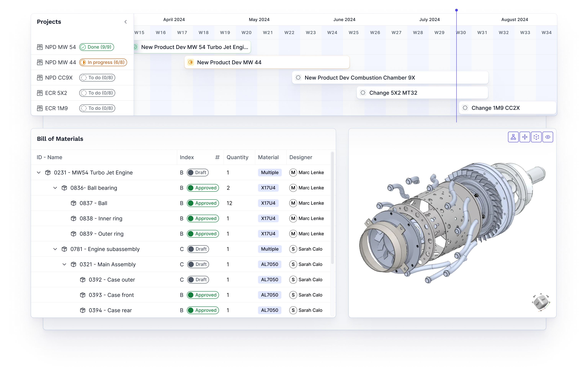Select the move/pan tool in 3D viewer

point(525,137)
